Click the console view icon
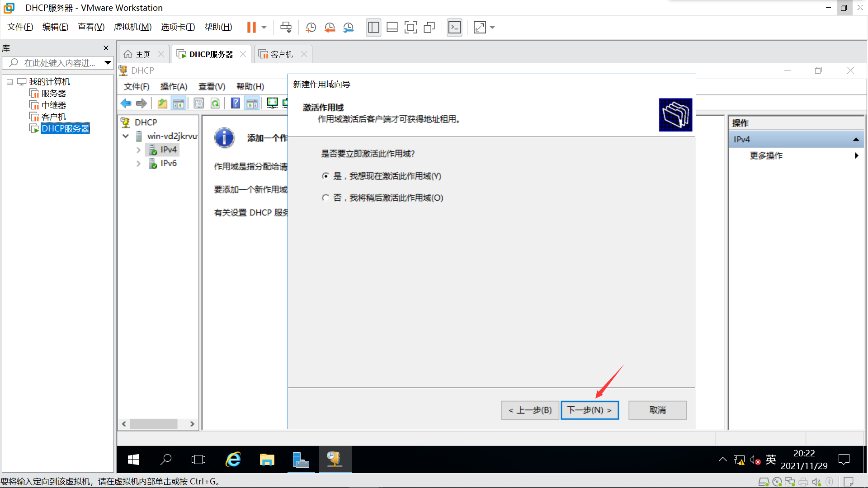The image size is (868, 488). [454, 28]
